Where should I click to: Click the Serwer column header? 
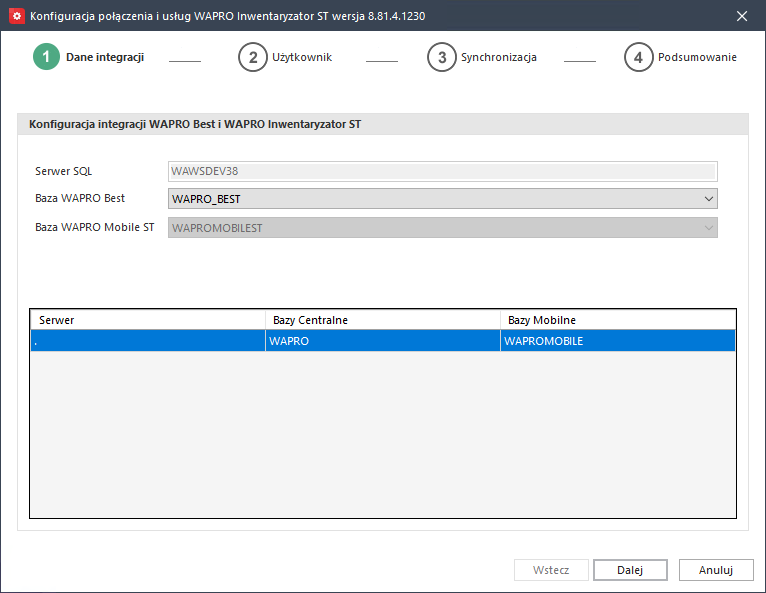[148, 320]
